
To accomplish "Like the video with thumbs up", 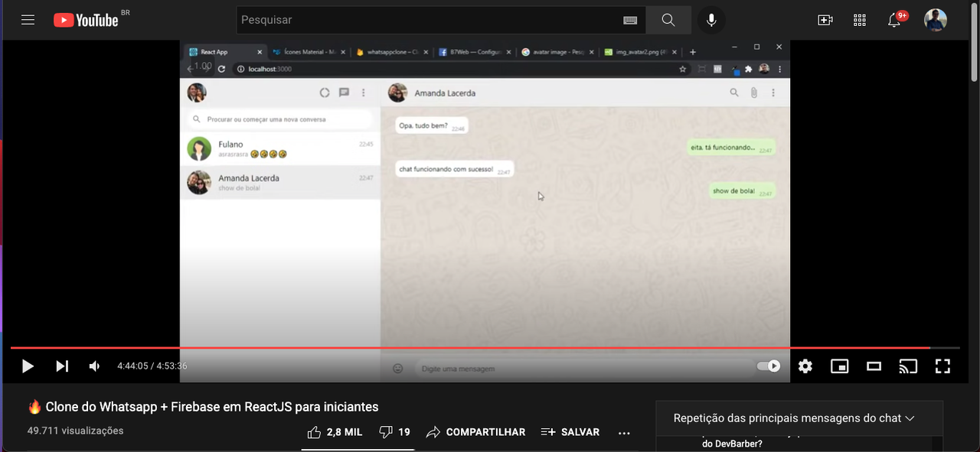I will [x=335, y=432].
